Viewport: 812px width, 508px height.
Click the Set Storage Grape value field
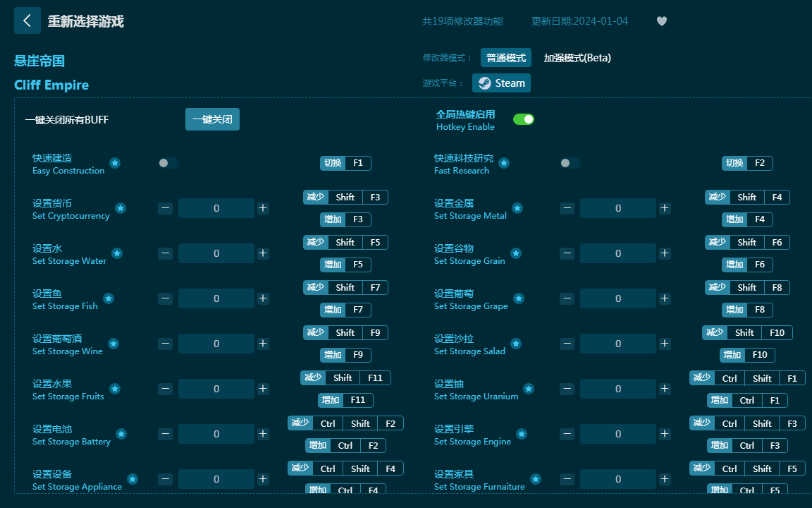[x=617, y=298]
